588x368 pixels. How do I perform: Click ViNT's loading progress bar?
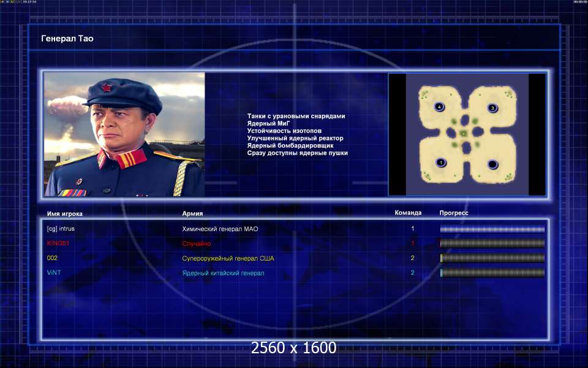pos(492,273)
